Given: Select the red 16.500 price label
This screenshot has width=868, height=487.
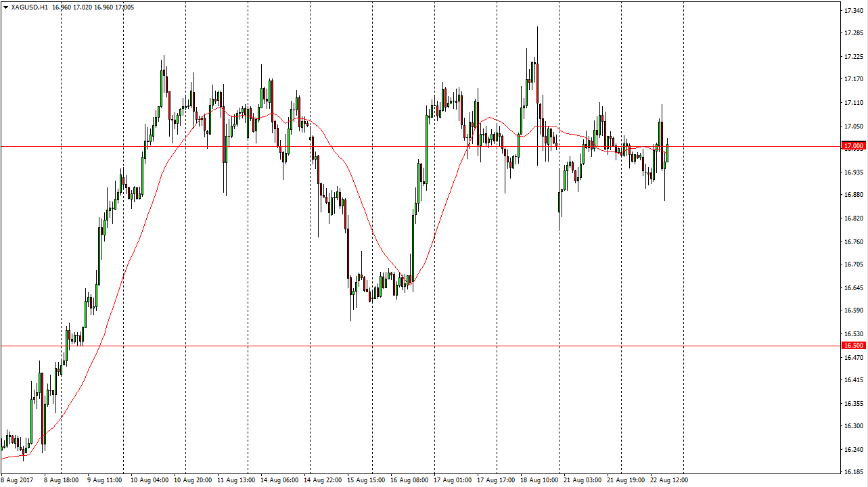Looking at the screenshot, I should [853, 346].
